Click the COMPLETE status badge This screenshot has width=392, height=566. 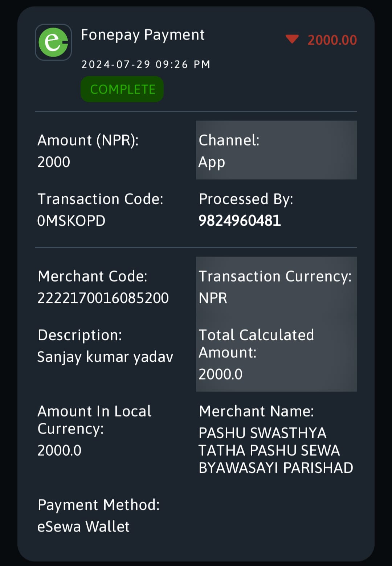[122, 89]
